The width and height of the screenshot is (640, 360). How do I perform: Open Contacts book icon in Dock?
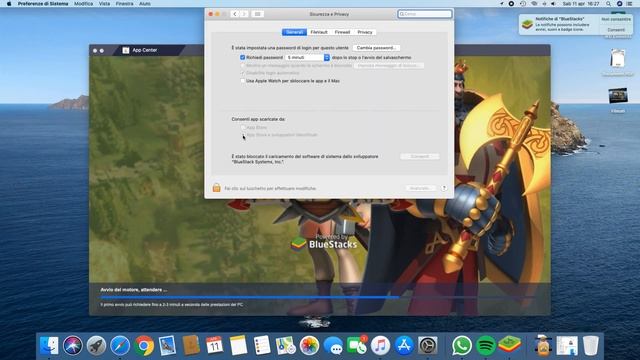point(191,346)
